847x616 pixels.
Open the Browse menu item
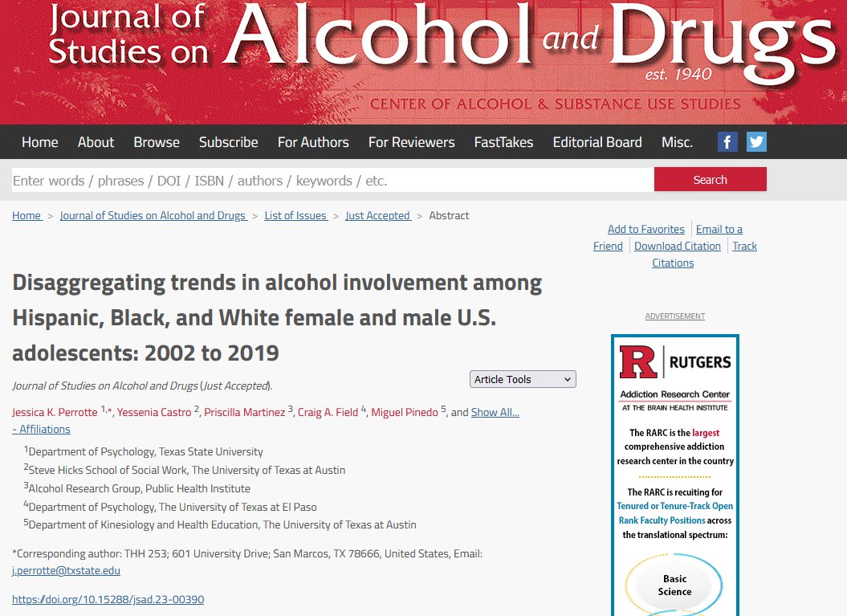click(157, 142)
